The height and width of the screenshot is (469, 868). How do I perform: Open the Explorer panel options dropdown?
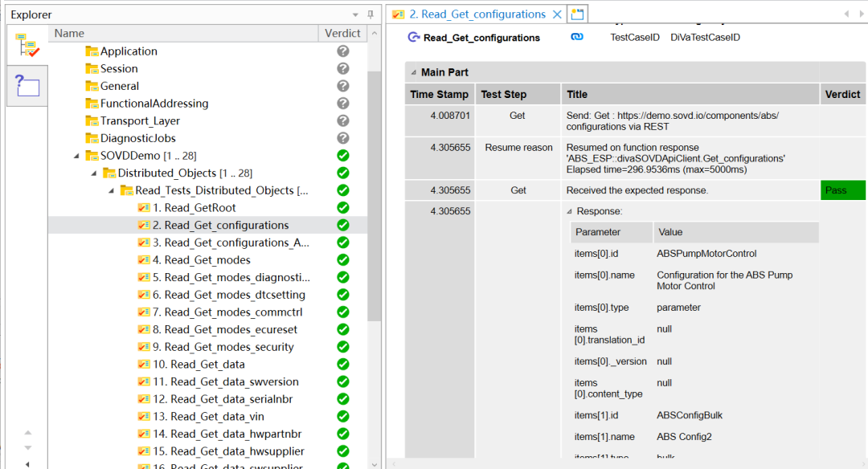click(x=356, y=14)
